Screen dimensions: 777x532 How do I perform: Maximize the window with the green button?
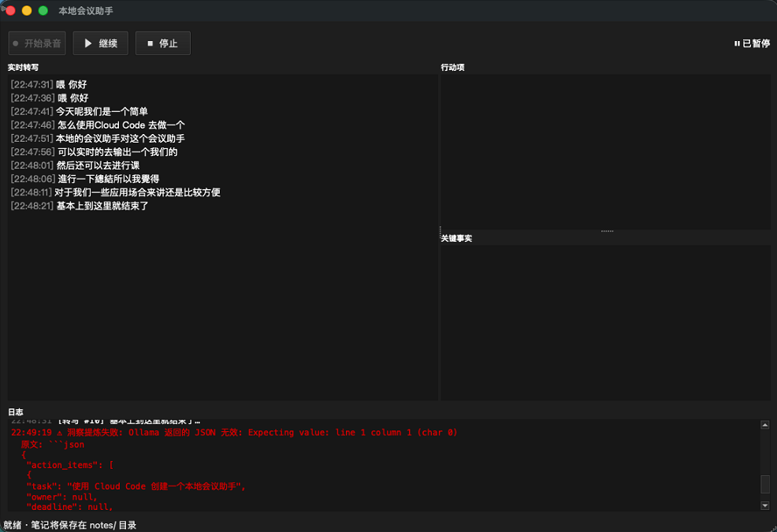(43, 10)
